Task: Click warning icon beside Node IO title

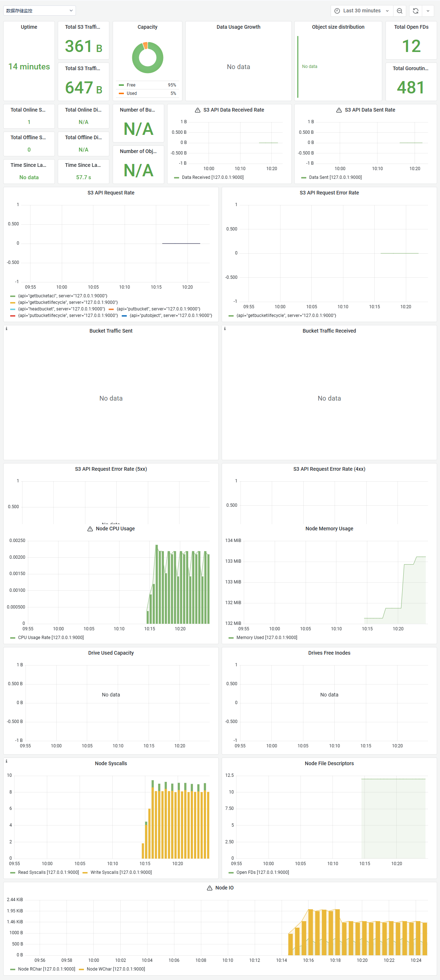Action: 210,888
